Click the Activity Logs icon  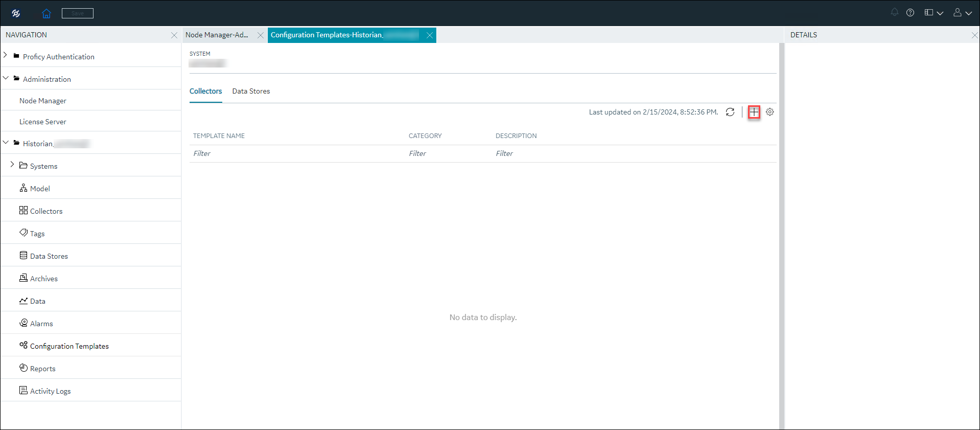pos(24,390)
